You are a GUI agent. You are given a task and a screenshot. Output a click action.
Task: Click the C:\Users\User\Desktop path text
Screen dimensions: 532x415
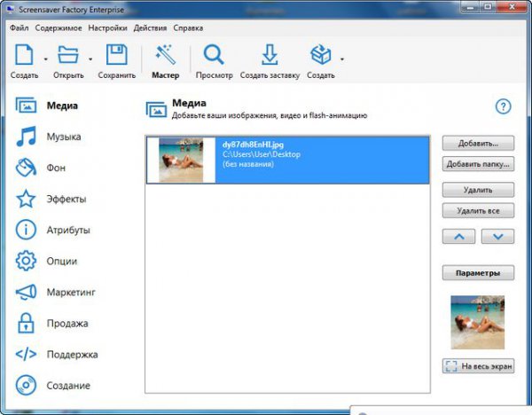coord(262,154)
